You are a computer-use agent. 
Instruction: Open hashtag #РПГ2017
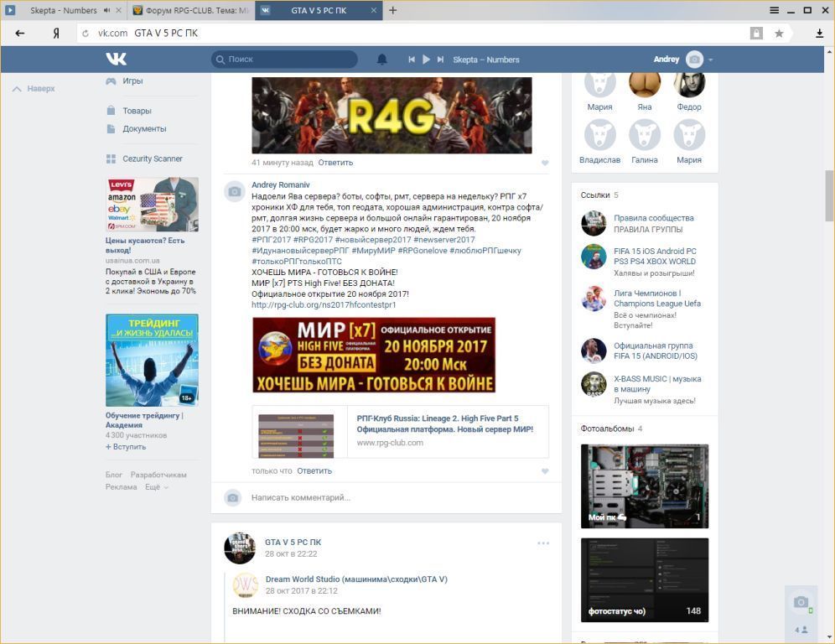[271, 240]
